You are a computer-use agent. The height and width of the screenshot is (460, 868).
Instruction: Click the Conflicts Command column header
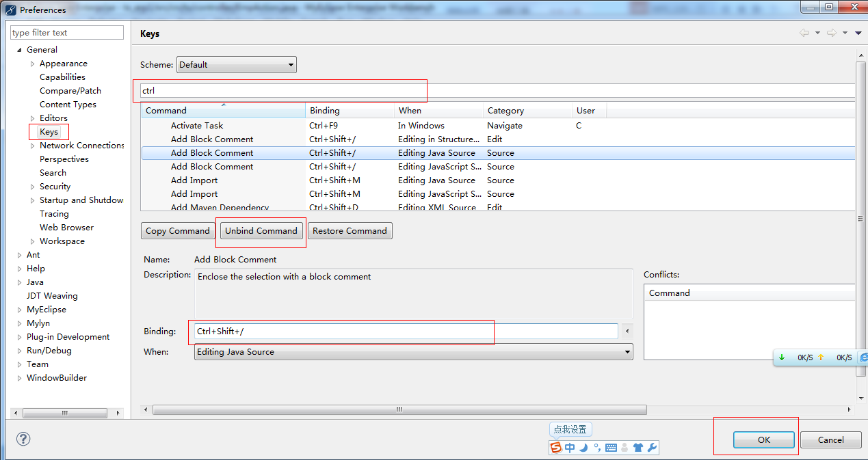749,293
